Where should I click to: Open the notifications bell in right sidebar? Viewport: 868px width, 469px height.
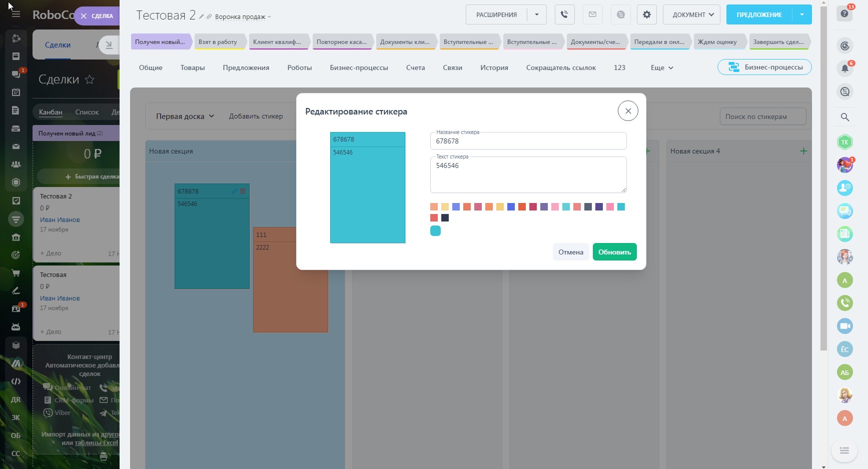pyautogui.click(x=845, y=69)
